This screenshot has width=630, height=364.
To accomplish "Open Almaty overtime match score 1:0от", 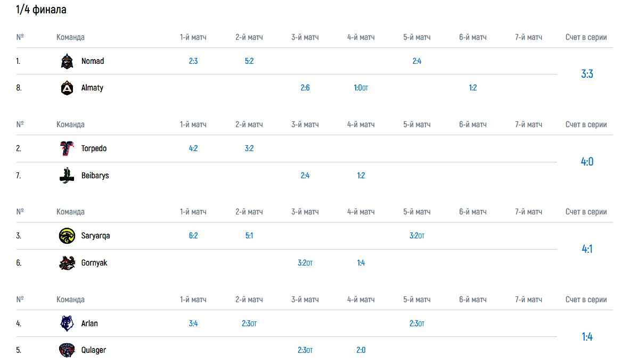I will pyautogui.click(x=361, y=88).
